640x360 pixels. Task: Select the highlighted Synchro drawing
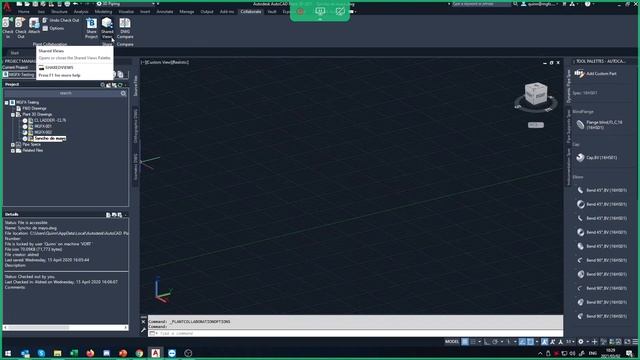pyautogui.click(x=50, y=139)
